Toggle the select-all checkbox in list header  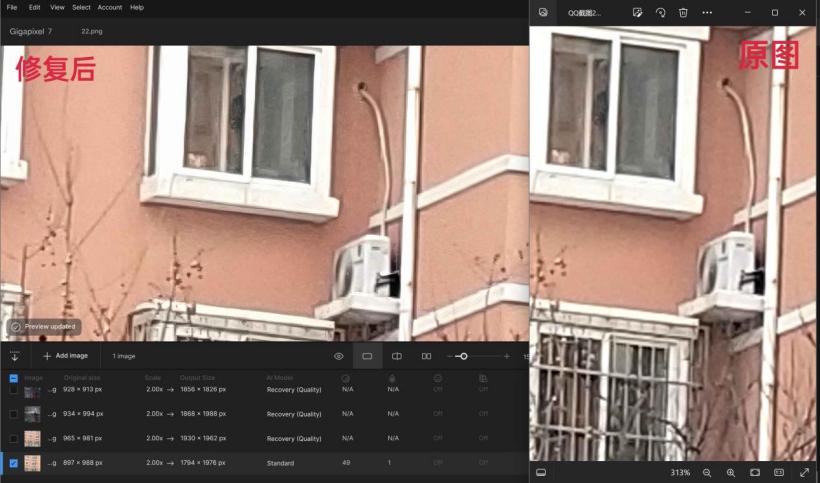tap(13, 379)
